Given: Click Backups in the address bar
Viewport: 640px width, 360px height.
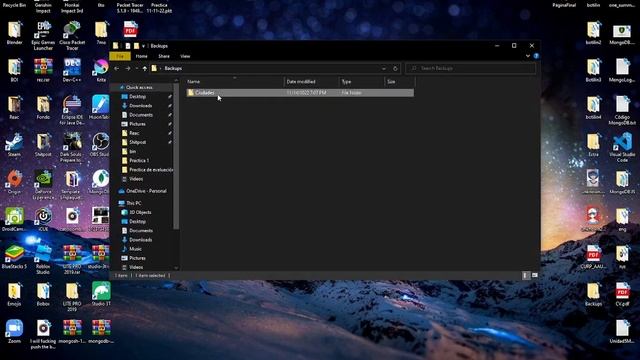Looking at the screenshot, I should tap(173, 69).
